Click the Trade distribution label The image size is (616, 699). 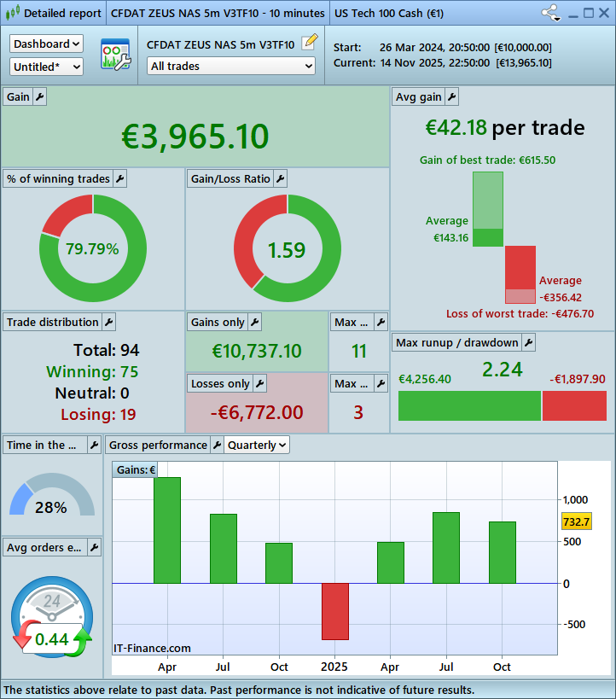53,322
